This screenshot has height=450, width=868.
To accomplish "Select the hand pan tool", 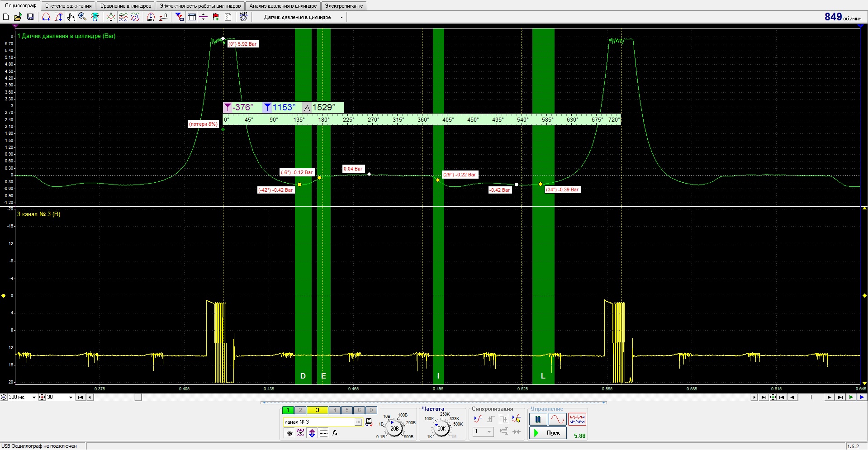I will (x=71, y=17).
